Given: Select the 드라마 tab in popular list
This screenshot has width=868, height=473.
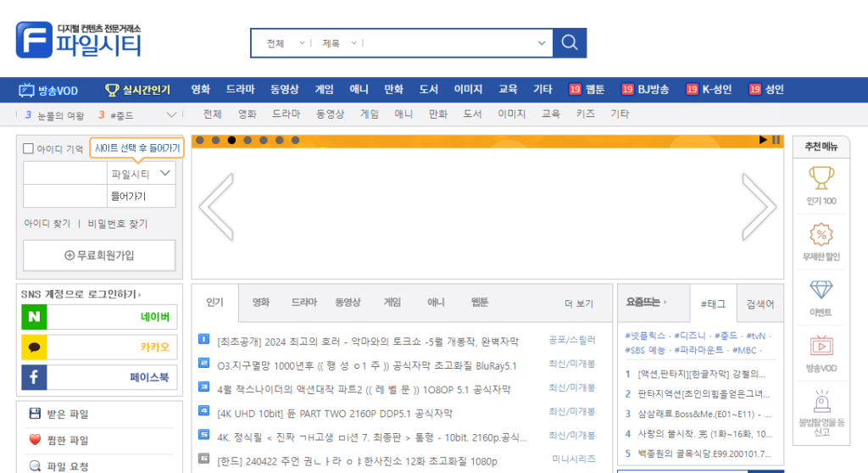Looking at the screenshot, I should 303,303.
